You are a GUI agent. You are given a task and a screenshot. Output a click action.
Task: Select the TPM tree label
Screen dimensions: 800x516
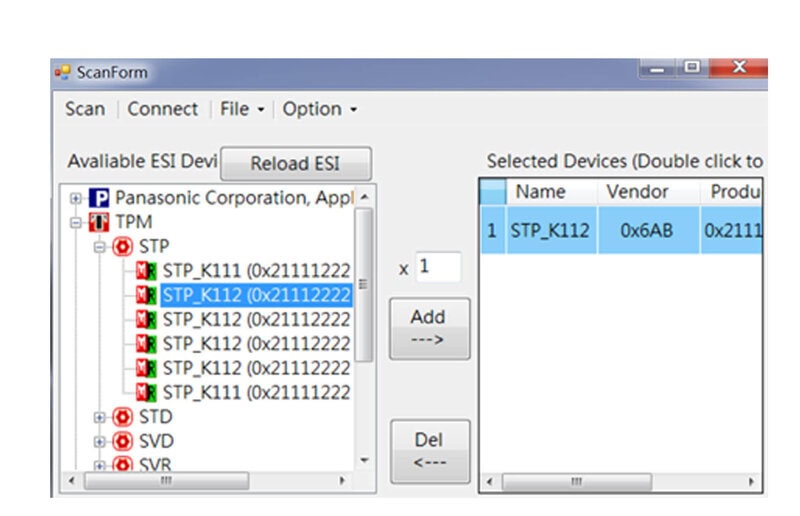134,223
